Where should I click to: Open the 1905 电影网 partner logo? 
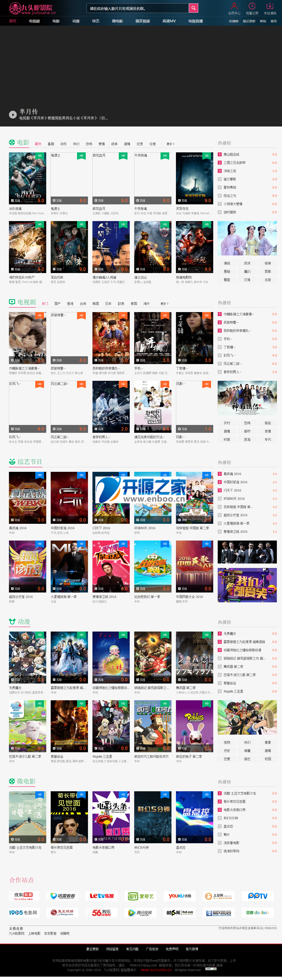[24, 912]
